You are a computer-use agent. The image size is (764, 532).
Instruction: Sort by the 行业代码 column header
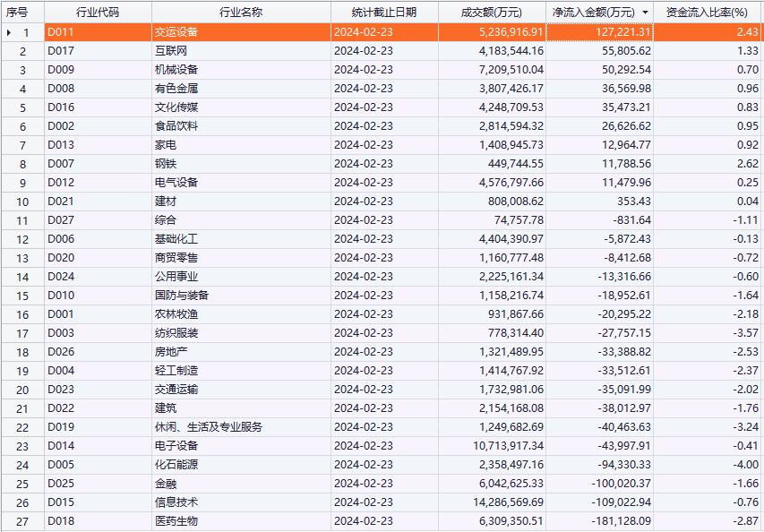tap(98, 13)
